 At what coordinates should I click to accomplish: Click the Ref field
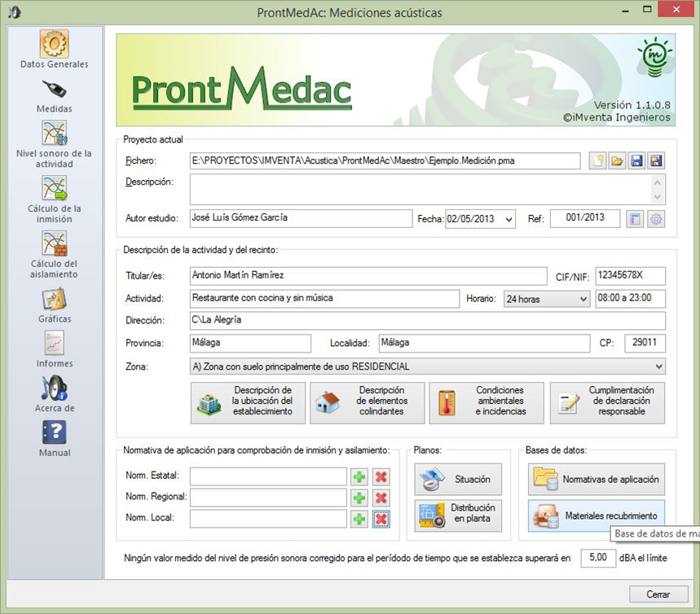pos(585,219)
